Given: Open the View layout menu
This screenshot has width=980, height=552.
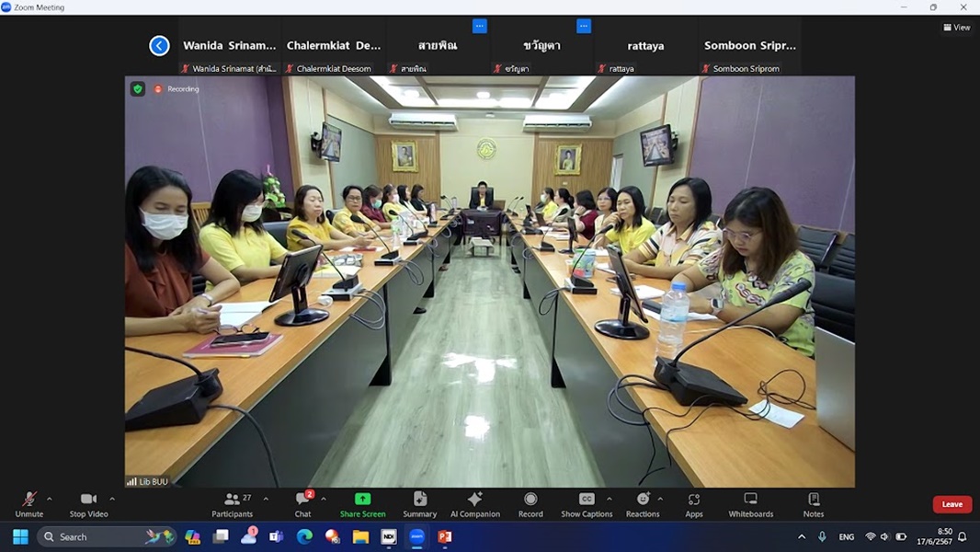Looking at the screenshot, I should tap(956, 28).
